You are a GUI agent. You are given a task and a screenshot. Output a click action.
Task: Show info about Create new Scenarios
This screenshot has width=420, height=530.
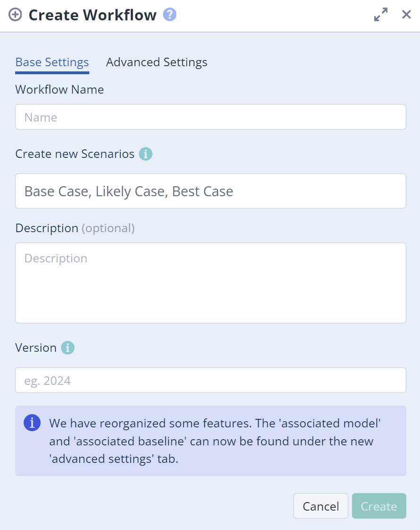click(146, 154)
